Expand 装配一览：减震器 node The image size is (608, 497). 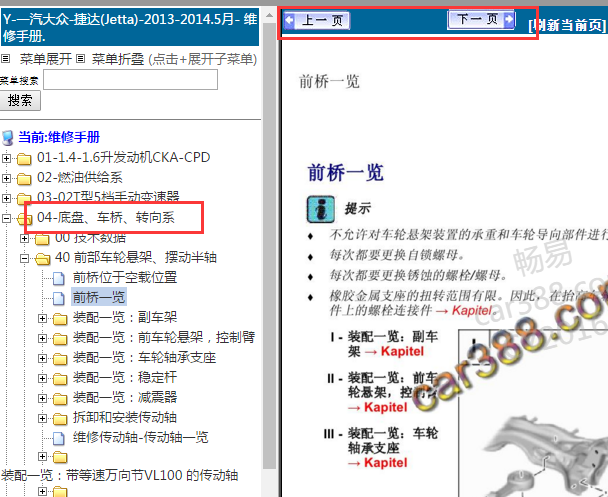(42, 398)
